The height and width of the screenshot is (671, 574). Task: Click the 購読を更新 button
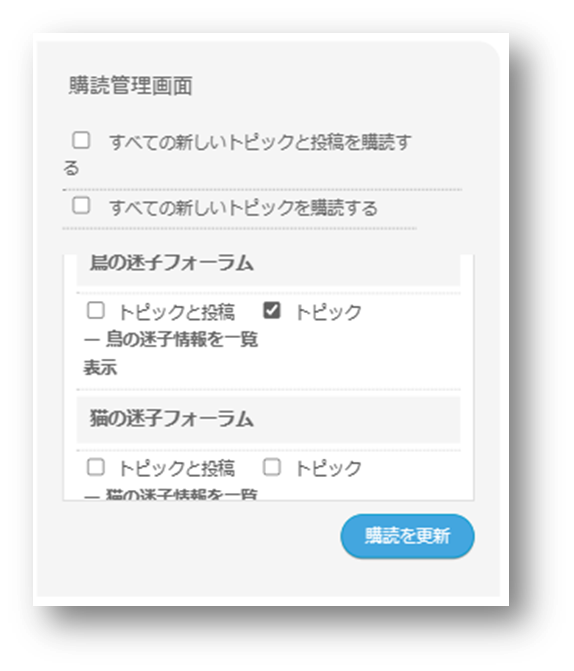coord(407,536)
